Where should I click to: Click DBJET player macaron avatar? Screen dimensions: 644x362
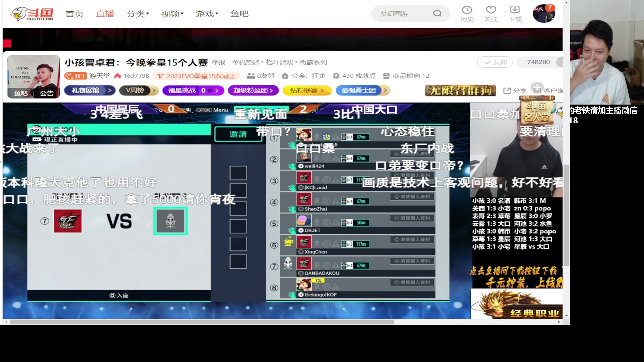304,221
